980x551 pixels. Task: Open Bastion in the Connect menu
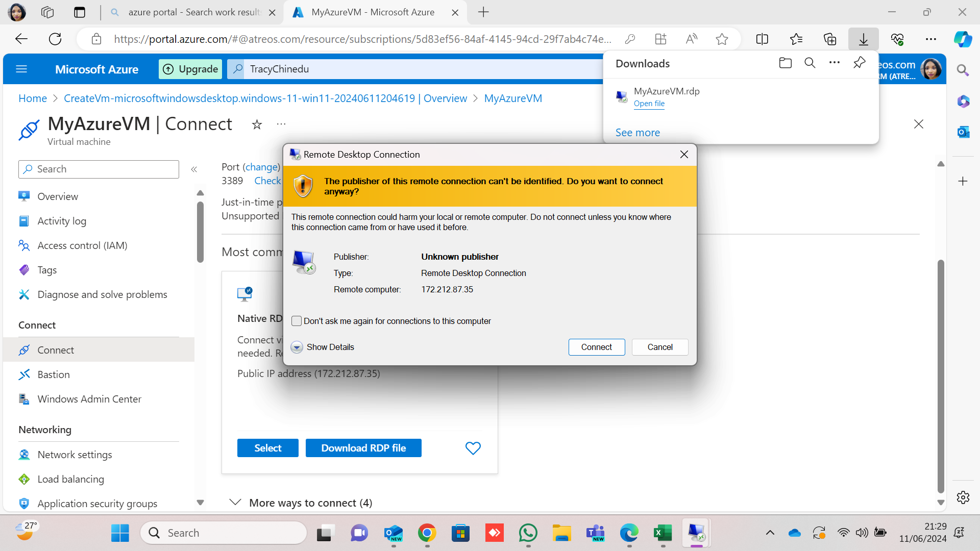click(53, 374)
